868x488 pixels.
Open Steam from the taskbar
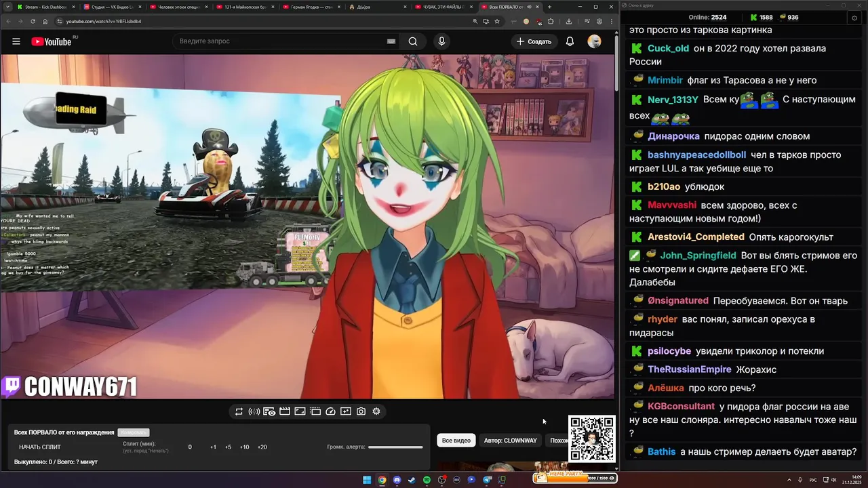(412, 480)
